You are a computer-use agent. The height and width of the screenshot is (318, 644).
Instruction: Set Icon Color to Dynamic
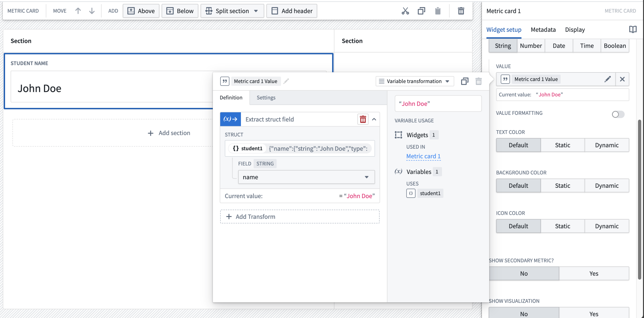coord(607,226)
